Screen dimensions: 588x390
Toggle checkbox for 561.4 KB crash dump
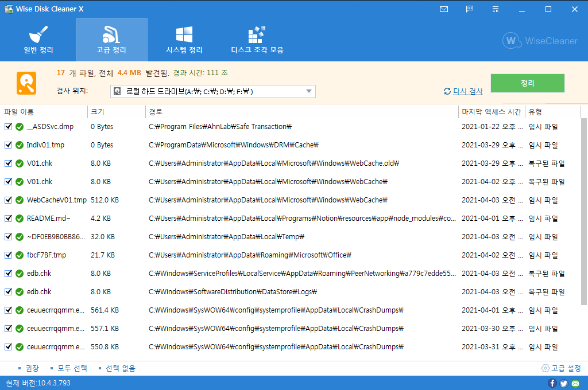click(8, 310)
